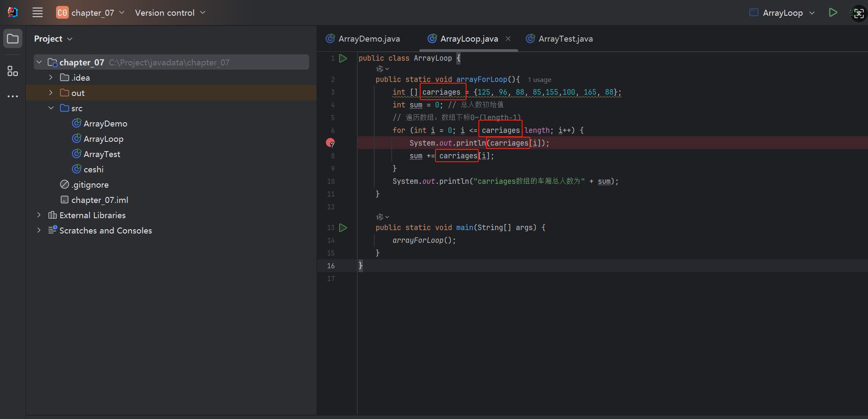Image resolution: width=868 pixels, height=419 pixels.
Task: Run the ArrayLoop configuration from the toolbar
Action: click(x=833, y=13)
